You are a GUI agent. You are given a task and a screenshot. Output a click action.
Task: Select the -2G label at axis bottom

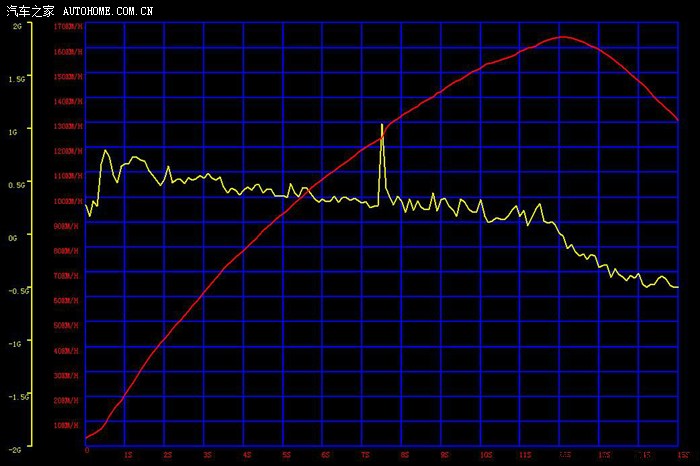tap(15, 449)
